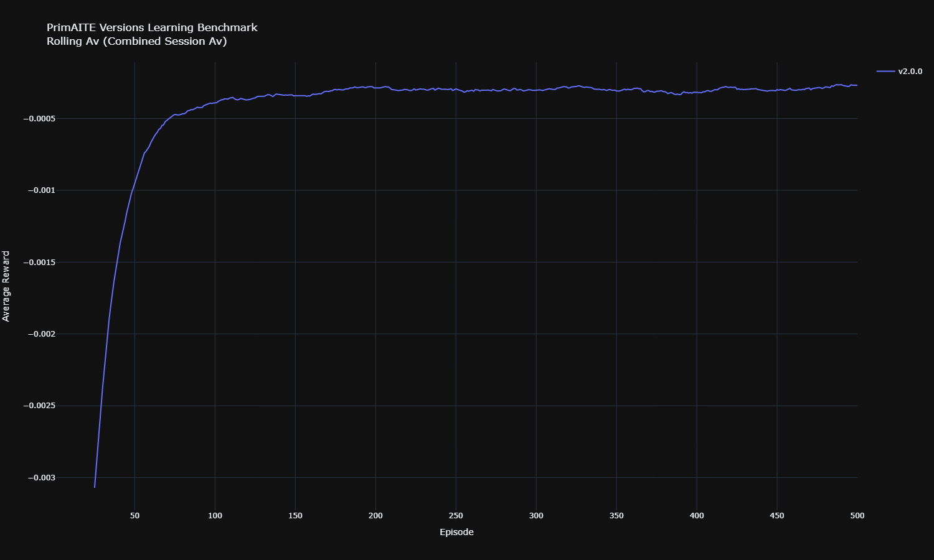The width and height of the screenshot is (934, 560).
Task: Select the x-axis tick label 150
Action: pyautogui.click(x=295, y=516)
